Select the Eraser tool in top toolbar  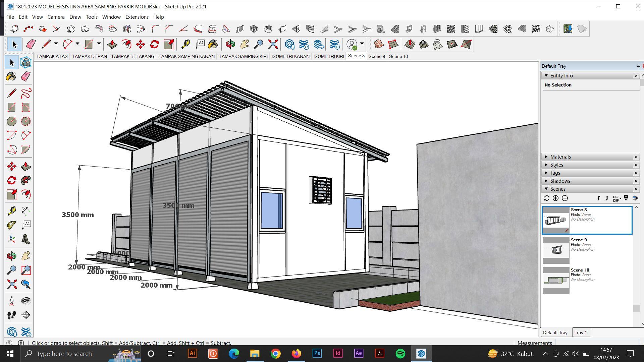tap(31, 44)
